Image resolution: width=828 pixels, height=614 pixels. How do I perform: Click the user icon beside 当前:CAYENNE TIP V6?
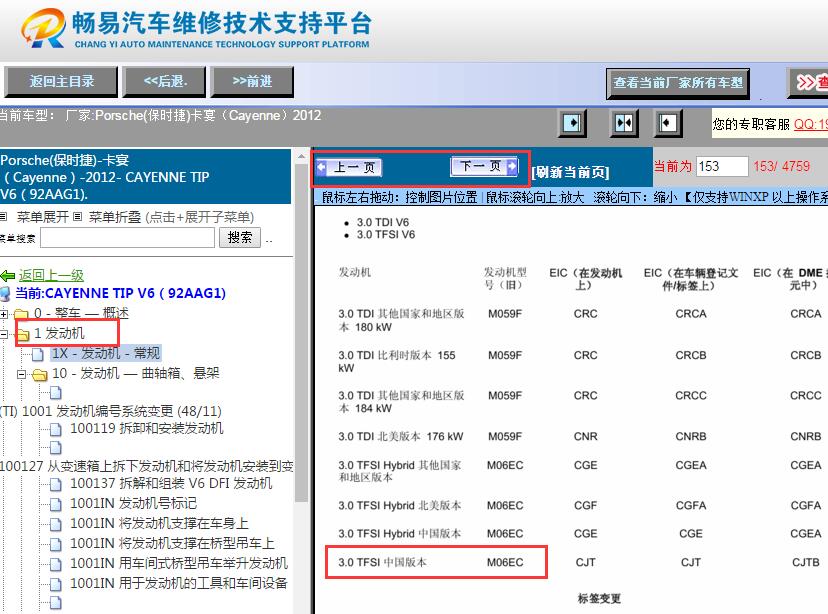click(x=5, y=294)
